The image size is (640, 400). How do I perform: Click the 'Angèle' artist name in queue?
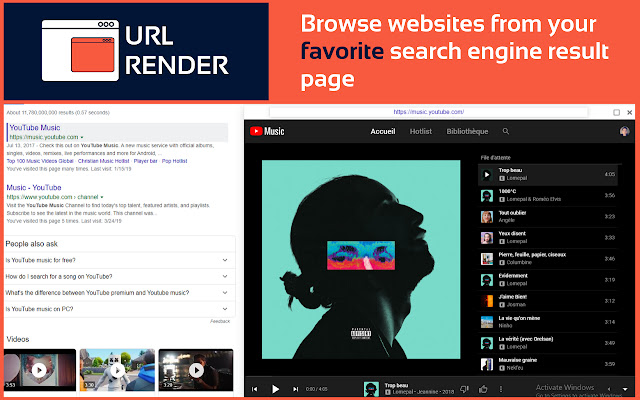[507, 220]
